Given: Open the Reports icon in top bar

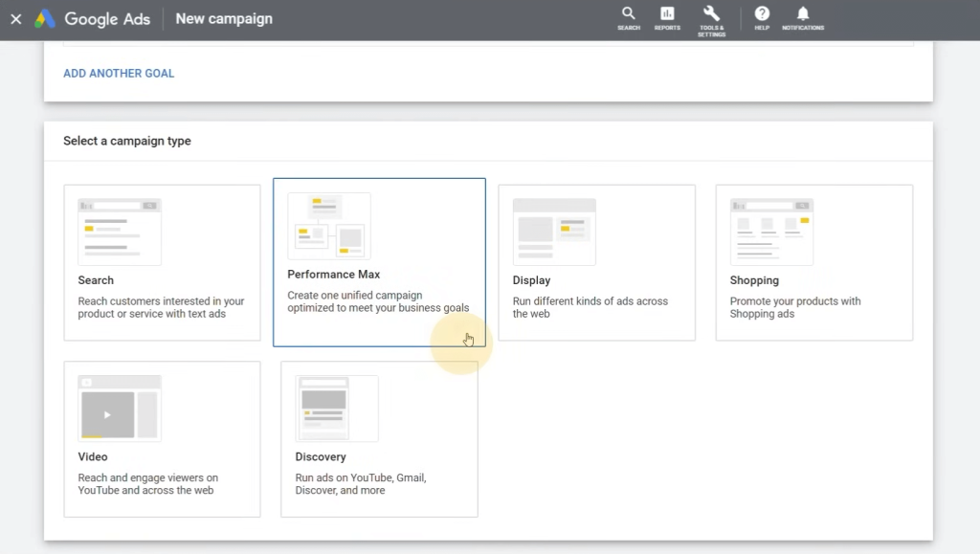Looking at the screenshot, I should (x=667, y=17).
